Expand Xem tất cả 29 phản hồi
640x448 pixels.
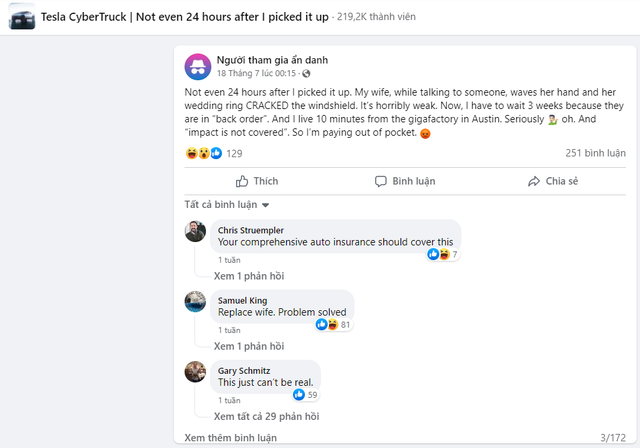click(268, 415)
